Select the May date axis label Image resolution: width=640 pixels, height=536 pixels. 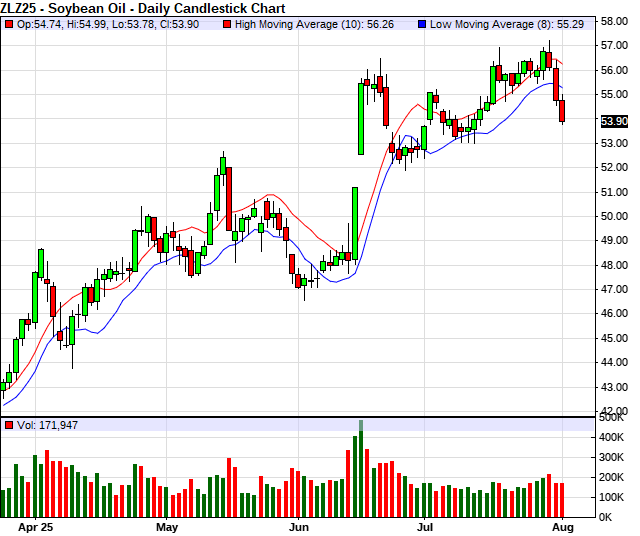167,526
